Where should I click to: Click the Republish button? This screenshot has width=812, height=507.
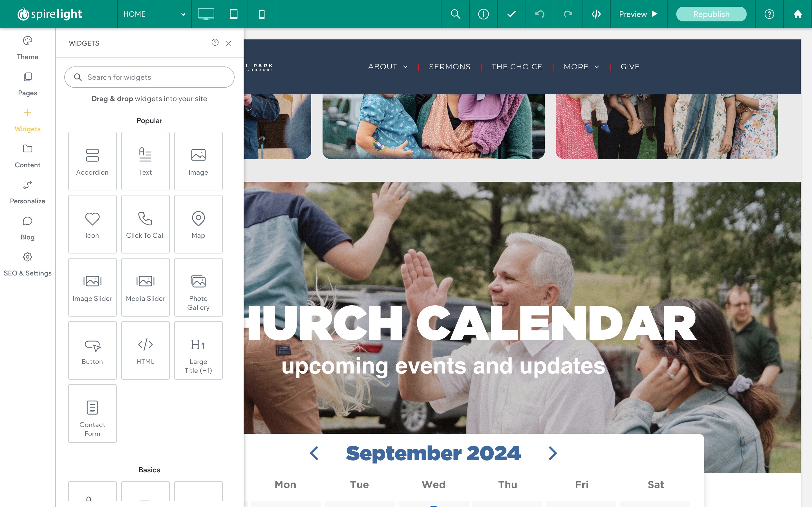click(x=711, y=14)
